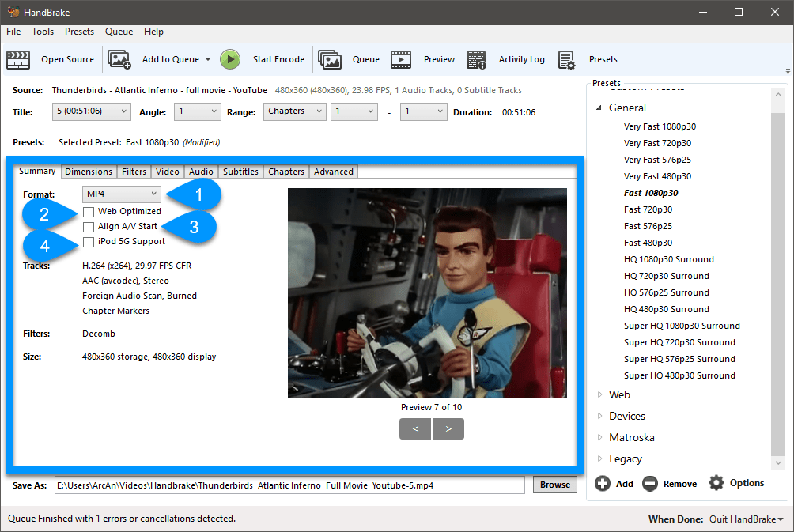Open the Range Chapters dropdown
This screenshot has width=794, height=532.
[295, 111]
